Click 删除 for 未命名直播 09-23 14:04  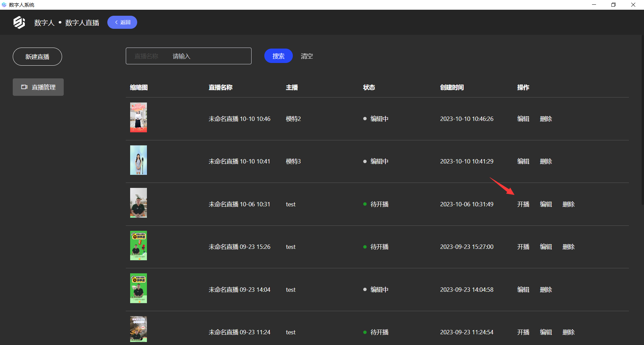point(546,290)
